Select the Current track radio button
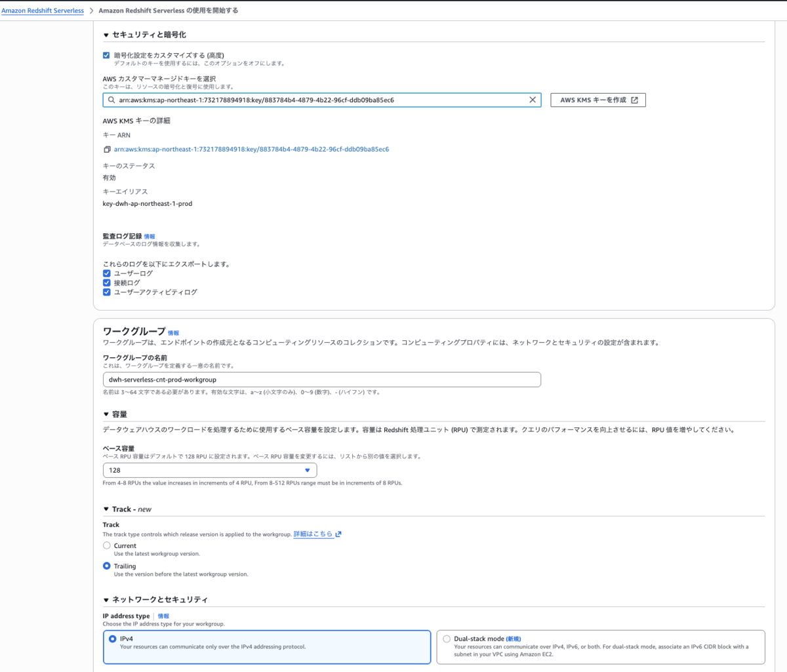Screen dimensions: 787x672 [107, 545]
